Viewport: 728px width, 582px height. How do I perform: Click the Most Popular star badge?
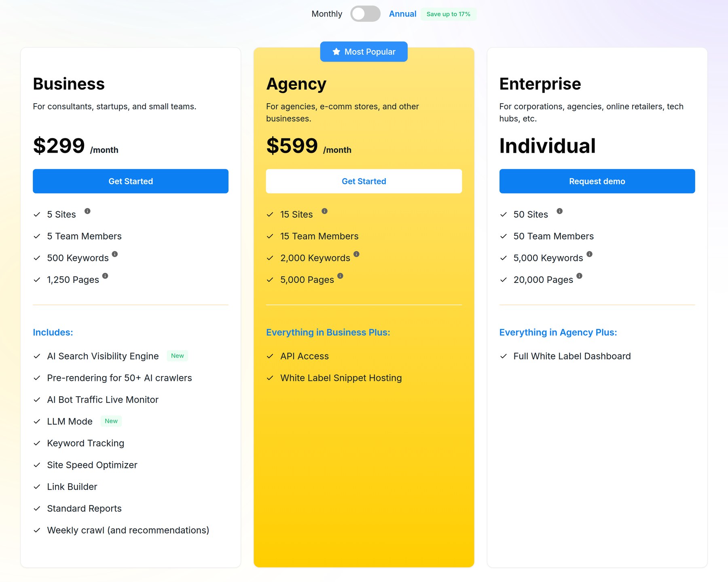[364, 52]
